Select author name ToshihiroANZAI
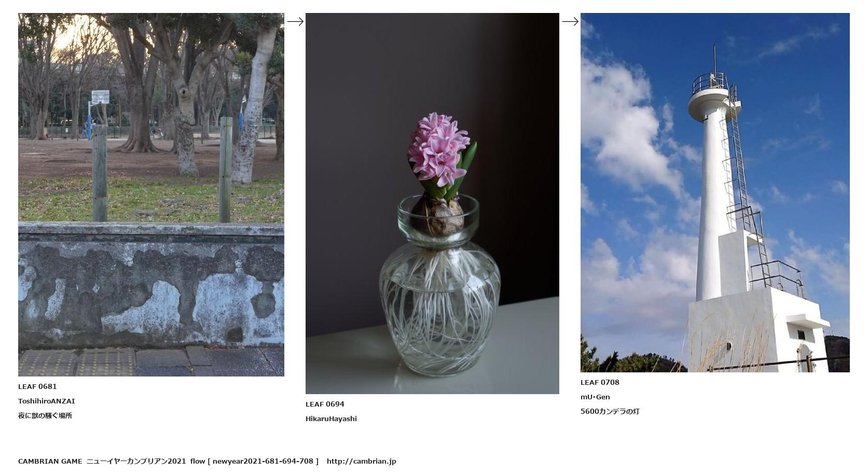Viewport: 868px width, 474px height. coord(47,401)
